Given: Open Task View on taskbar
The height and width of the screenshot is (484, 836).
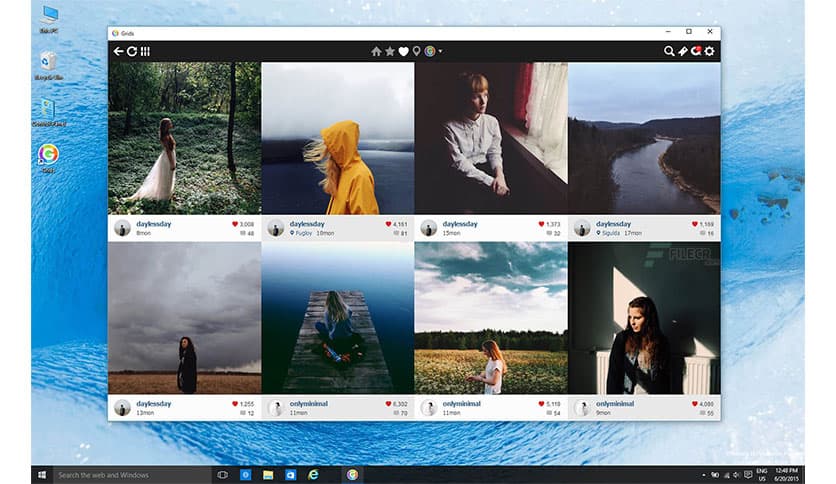Looking at the screenshot, I should pos(223,474).
